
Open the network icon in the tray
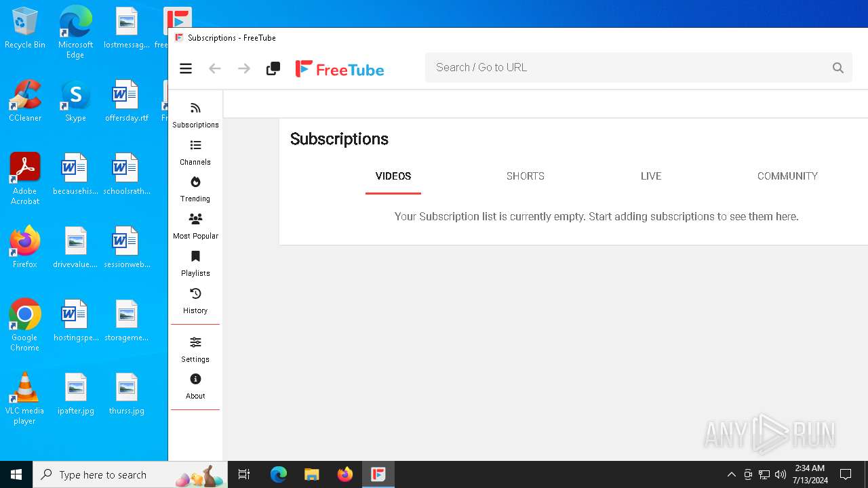tap(764, 474)
